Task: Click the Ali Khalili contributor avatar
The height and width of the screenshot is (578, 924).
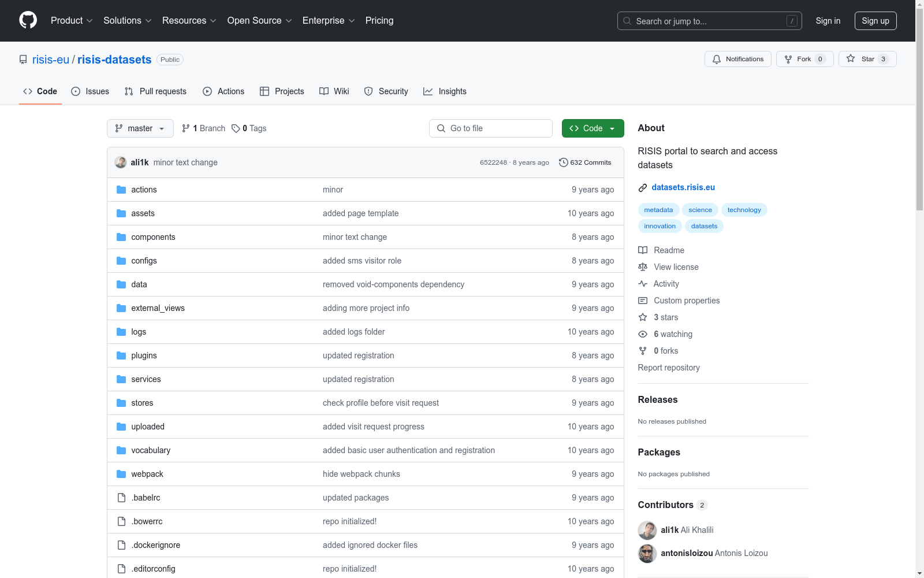Action: coord(647,530)
